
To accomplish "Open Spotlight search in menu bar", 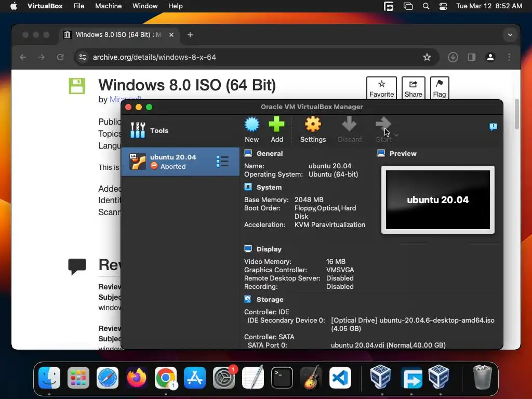I will click(426, 6).
